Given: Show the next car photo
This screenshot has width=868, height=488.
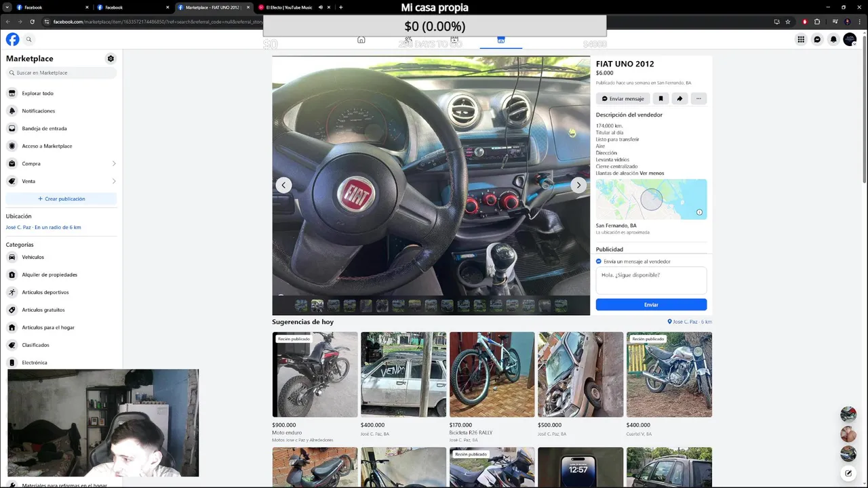Looking at the screenshot, I should [578, 185].
